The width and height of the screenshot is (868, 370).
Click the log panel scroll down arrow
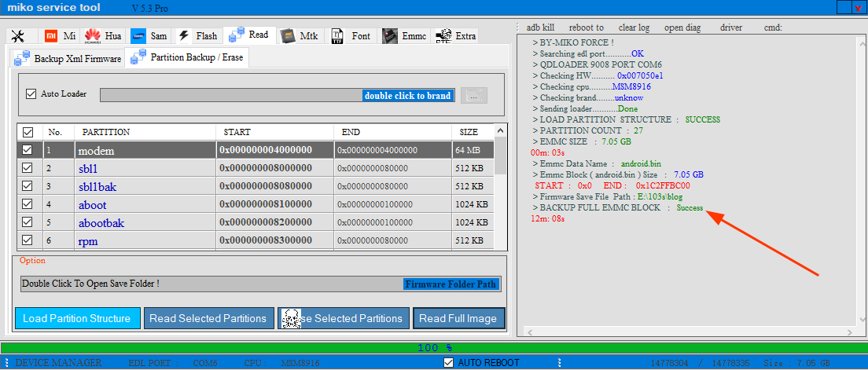[x=862, y=321]
